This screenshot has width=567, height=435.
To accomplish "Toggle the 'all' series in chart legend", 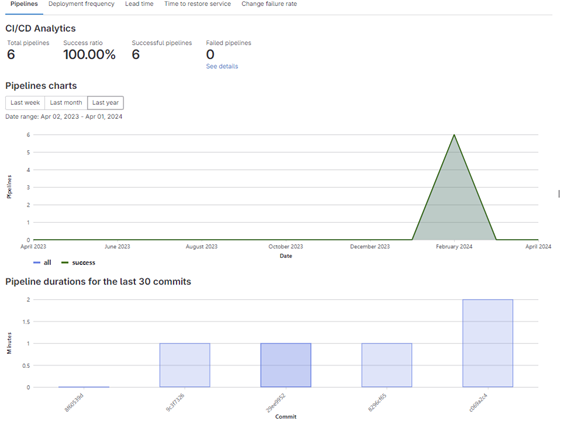I will (x=42, y=263).
